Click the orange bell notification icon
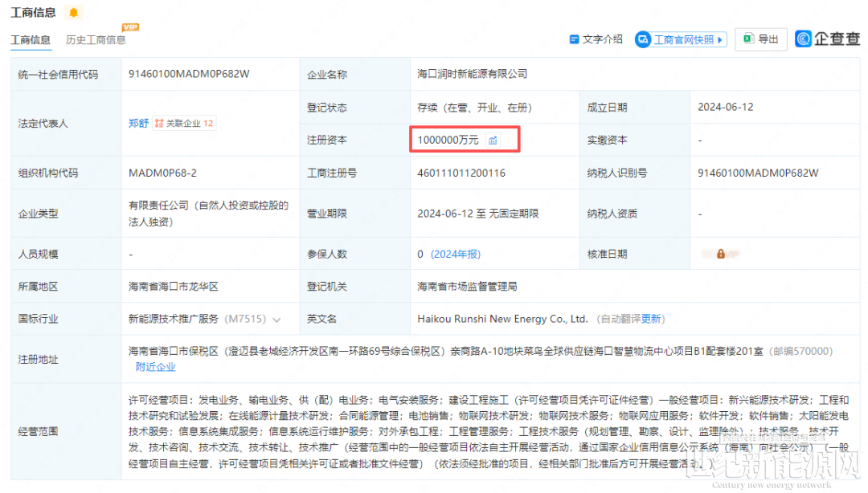Image resolution: width=868 pixels, height=493 pixels. point(74,13)
